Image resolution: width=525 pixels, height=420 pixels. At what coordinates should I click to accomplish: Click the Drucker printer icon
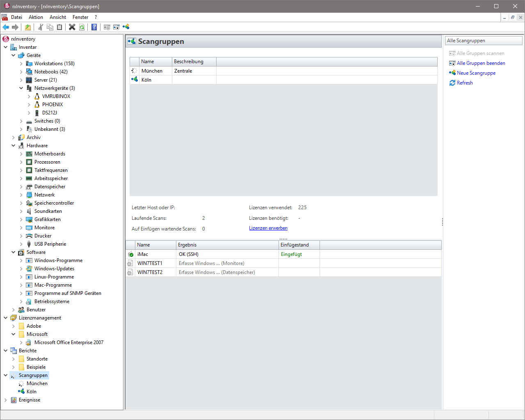pos(29,236)
